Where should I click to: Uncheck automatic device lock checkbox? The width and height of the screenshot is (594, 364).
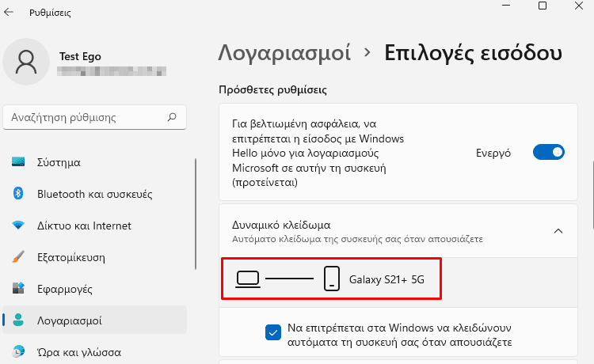pyautogui.click(x=273, y=333)
